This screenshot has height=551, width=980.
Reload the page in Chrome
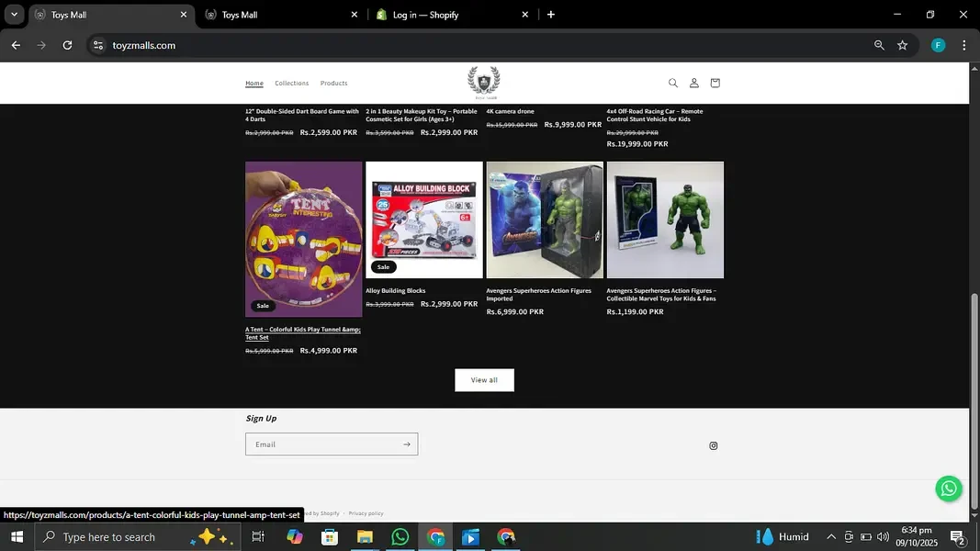67,45
